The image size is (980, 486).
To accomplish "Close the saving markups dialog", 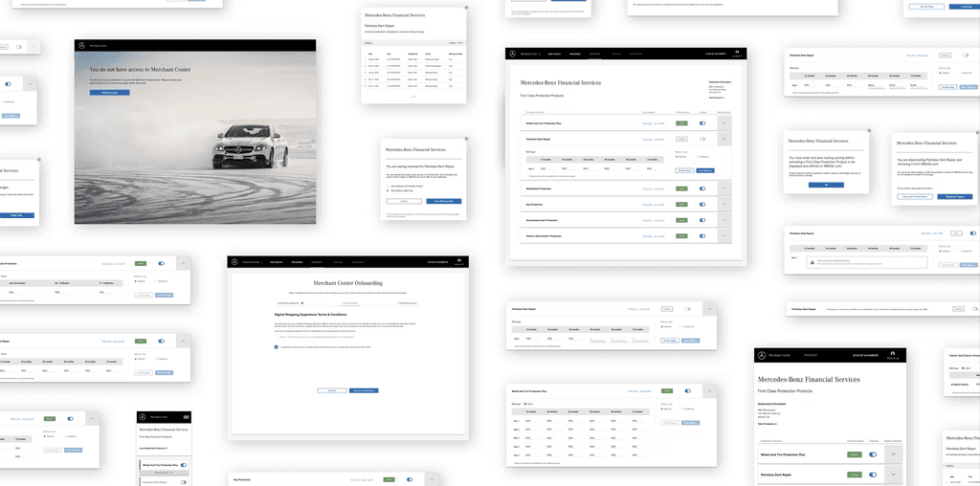I will point(466,139).
